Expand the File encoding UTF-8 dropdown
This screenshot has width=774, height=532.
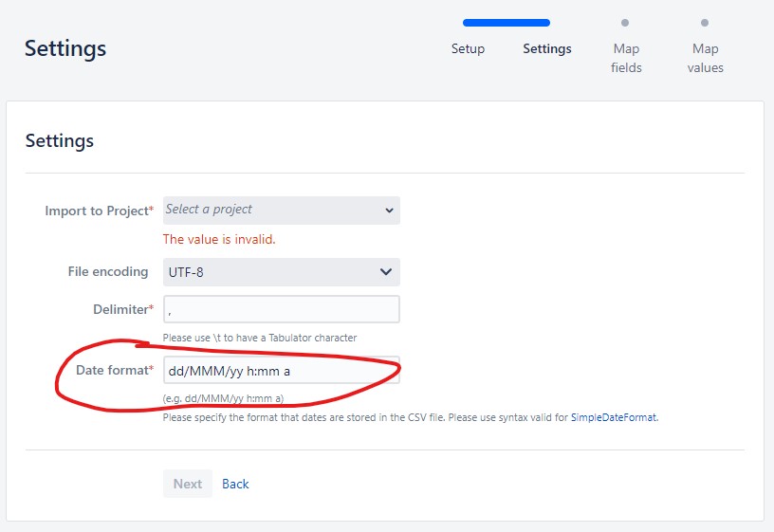coord(282,272)
